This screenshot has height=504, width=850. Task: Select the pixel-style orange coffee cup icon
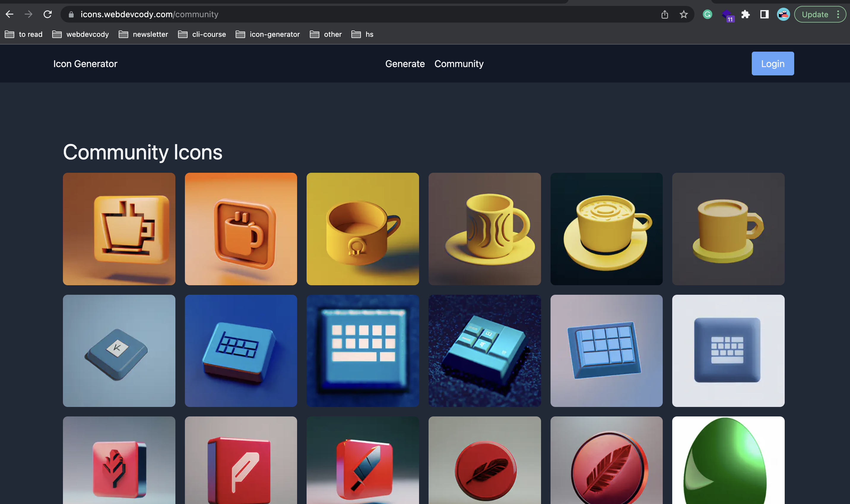[x=119, y=229]
